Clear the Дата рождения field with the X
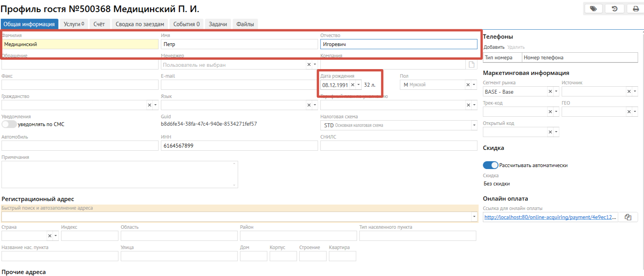 click(352, 85)
